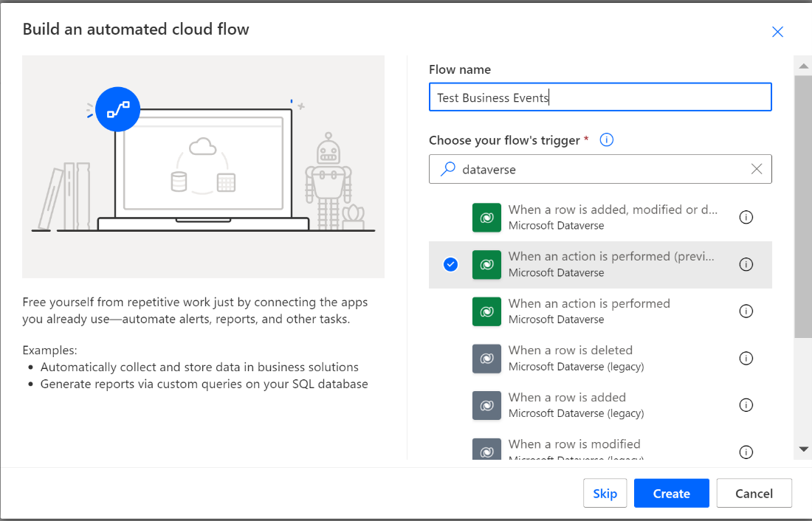
Task: Close the automated cloud flow dialog
Action: coord(777,32)
